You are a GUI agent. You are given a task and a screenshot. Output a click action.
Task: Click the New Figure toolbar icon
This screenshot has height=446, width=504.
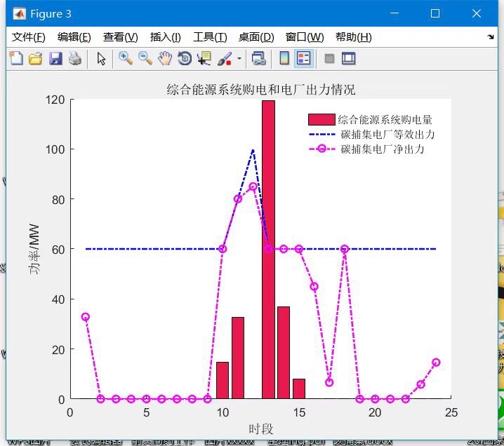(15, 58)
